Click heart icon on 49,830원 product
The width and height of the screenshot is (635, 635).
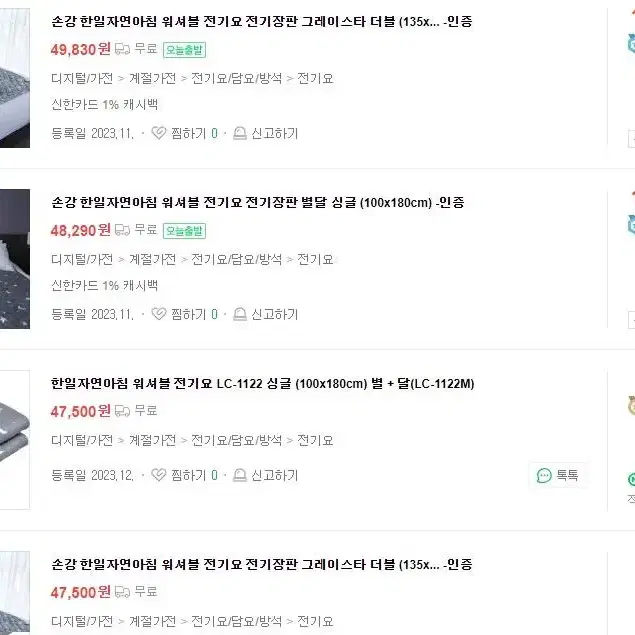click(x=159, y=133)
